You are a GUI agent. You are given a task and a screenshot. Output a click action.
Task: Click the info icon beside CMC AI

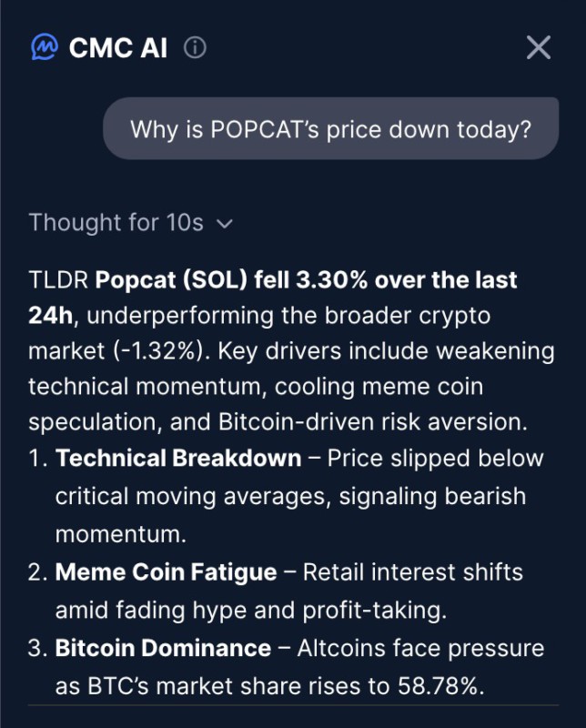(x=195, y=47)
